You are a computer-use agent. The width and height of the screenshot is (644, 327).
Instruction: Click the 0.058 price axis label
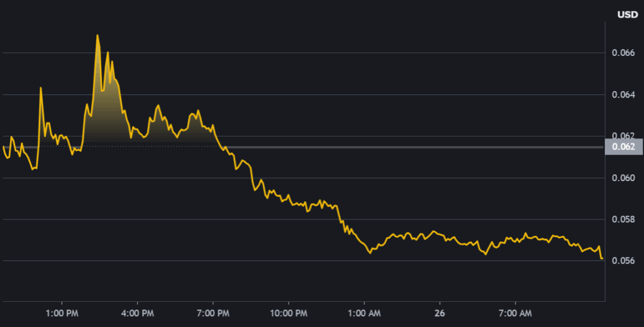pyautogui.click(x=623, y=219)
